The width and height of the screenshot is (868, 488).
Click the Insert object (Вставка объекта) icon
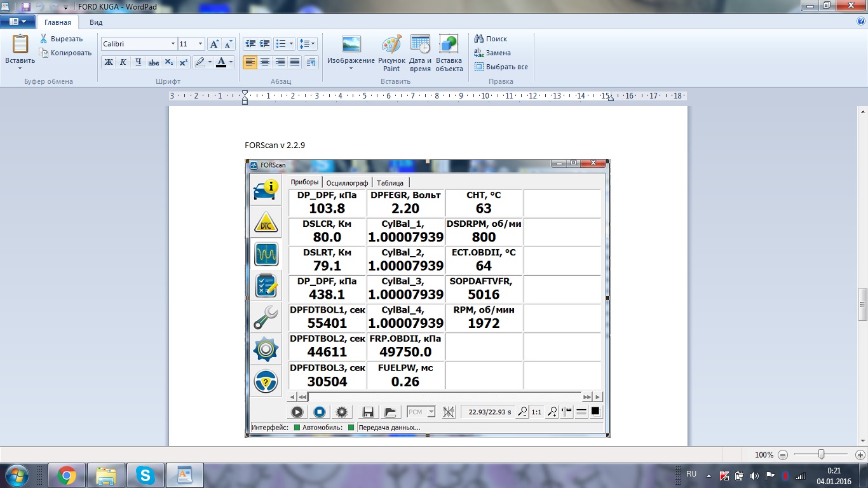(449, 53)
